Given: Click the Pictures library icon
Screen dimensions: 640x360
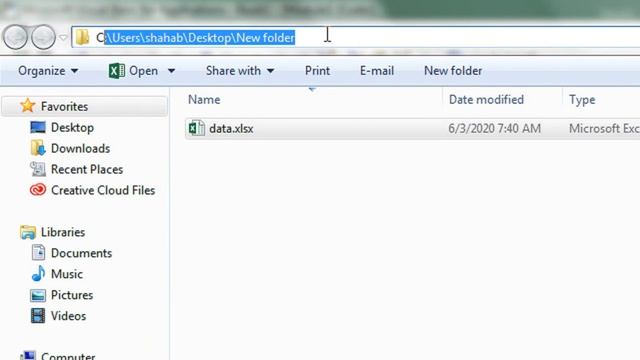Looking at the screenshot, I should (x=38, y=295).
